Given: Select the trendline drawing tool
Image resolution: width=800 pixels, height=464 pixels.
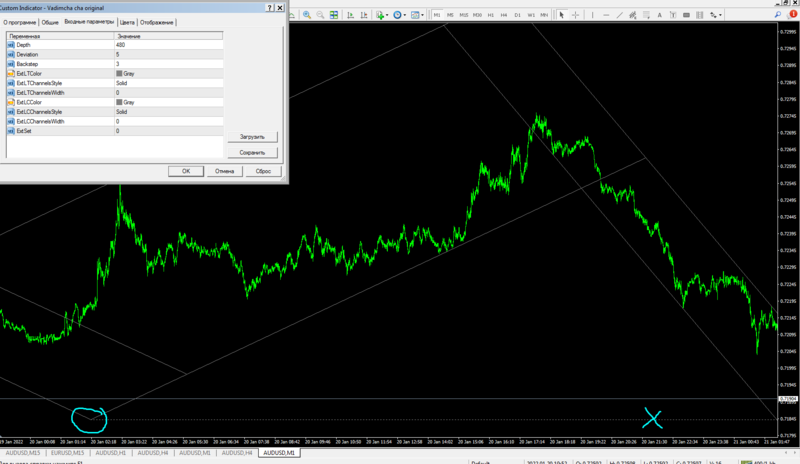Looking at the screenshot, I should pos(619,15).
